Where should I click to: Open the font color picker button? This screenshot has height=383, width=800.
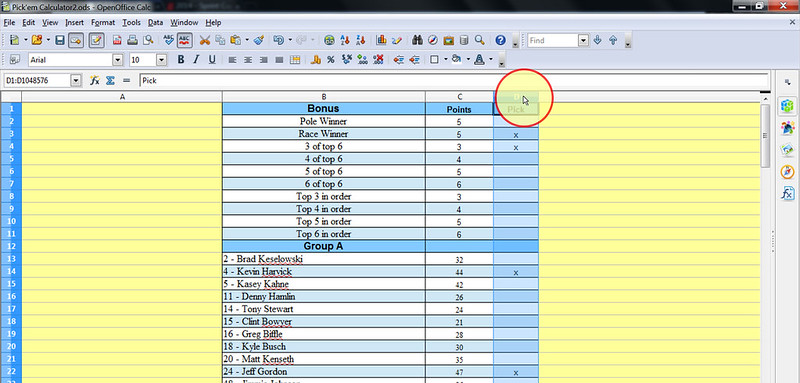click(479, 60)
